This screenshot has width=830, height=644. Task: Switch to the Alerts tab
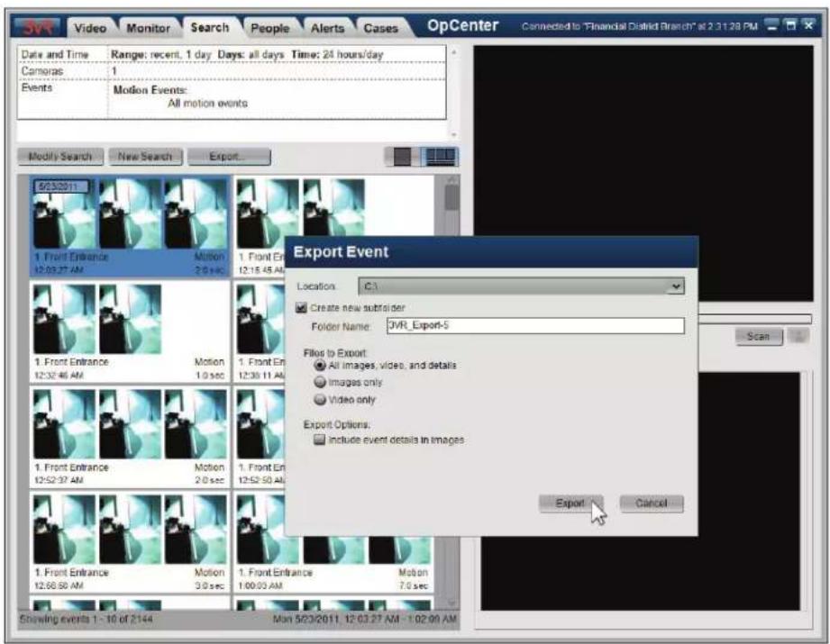click(327, 28)
